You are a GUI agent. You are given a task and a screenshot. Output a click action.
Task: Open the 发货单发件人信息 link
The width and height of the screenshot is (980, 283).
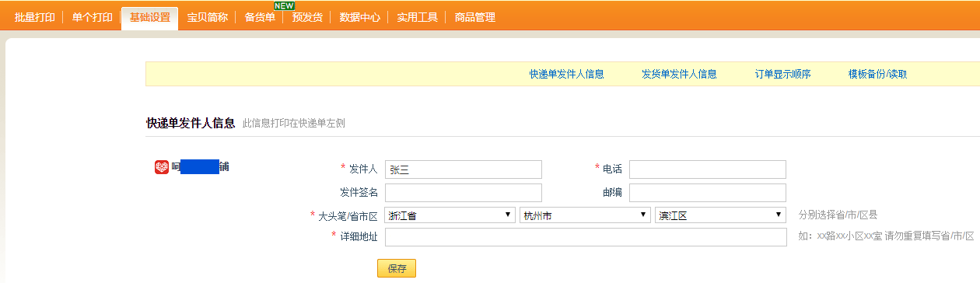point(679,75)
